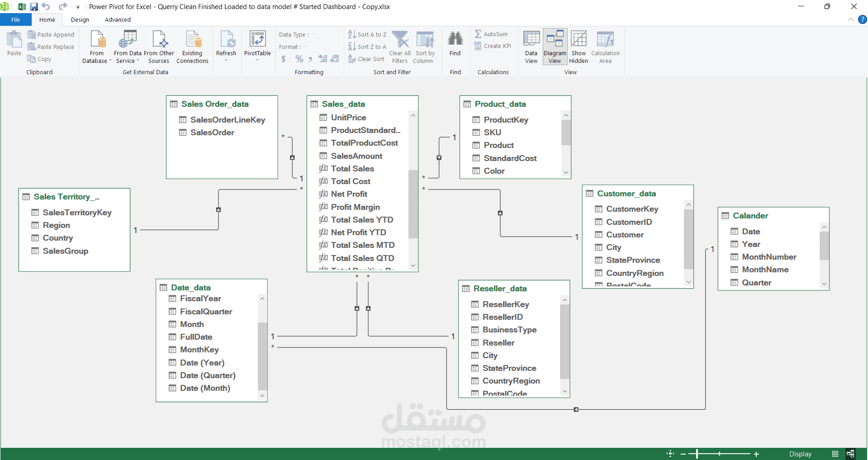The image size is (868, 460).
Task: Select the Reseller_data table header
Action: point(514,288)
